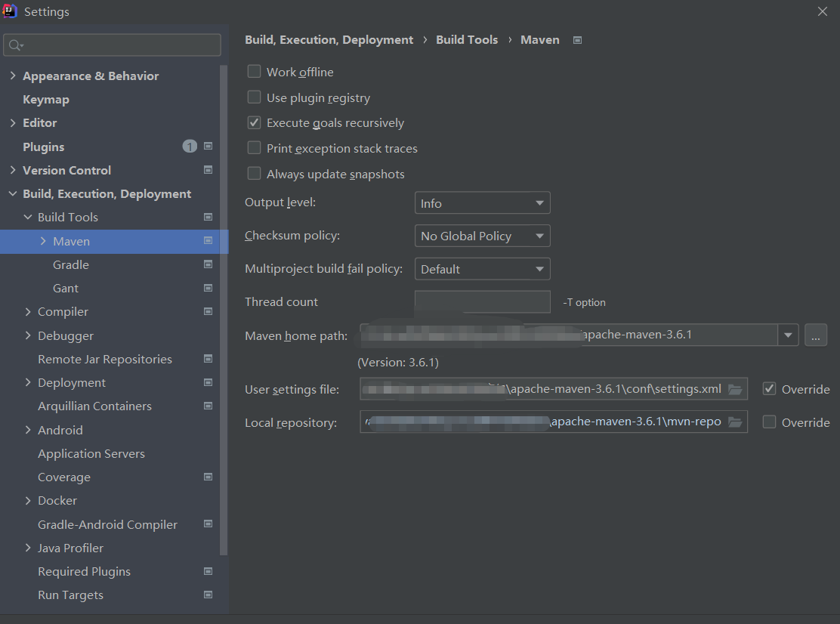The width and height of the screenshot is (840, 624).
Task: Expand the Android node
Action: click(x=28, y=430)
